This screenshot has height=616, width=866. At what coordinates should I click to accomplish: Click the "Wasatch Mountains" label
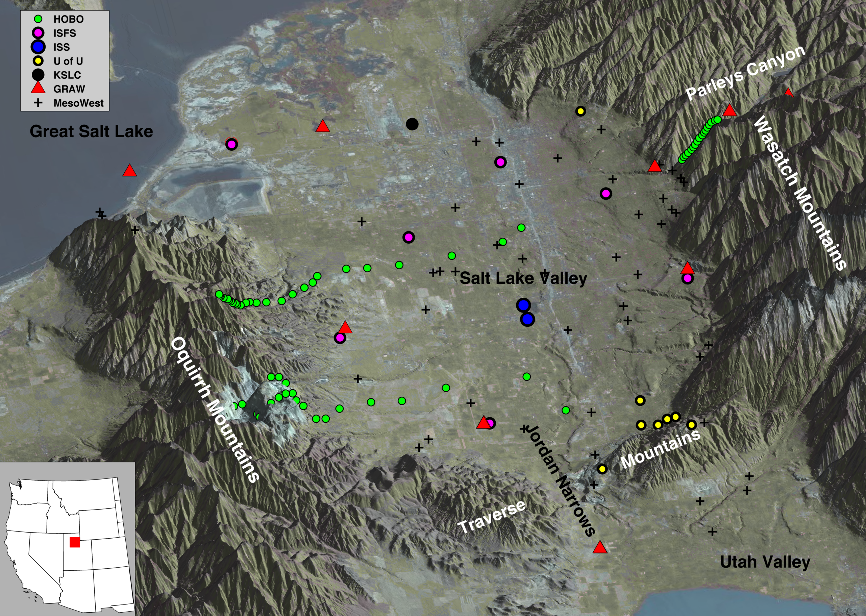click(799, 193)
